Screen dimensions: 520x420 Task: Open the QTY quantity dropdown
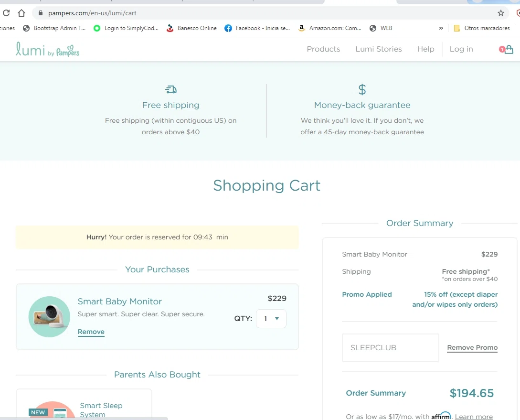pyautogui.click(x=271, y=319)
